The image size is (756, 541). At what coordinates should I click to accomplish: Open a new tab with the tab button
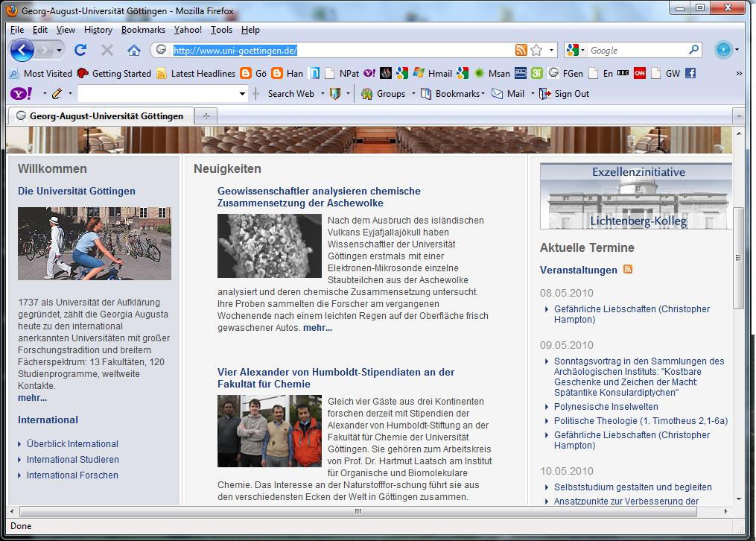click(x=206, y=116)
